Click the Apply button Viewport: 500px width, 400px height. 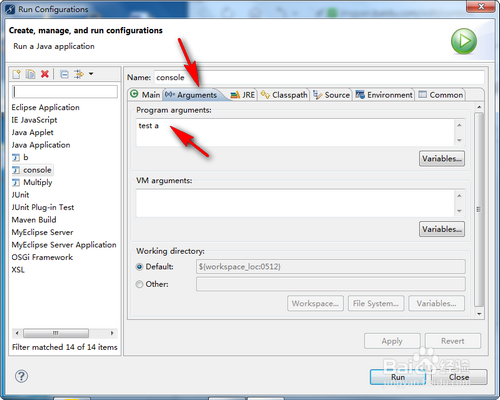[x=392, y=341]
